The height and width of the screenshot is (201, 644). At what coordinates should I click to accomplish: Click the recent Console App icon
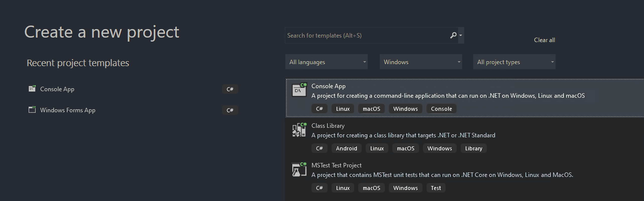coord(32,88)
